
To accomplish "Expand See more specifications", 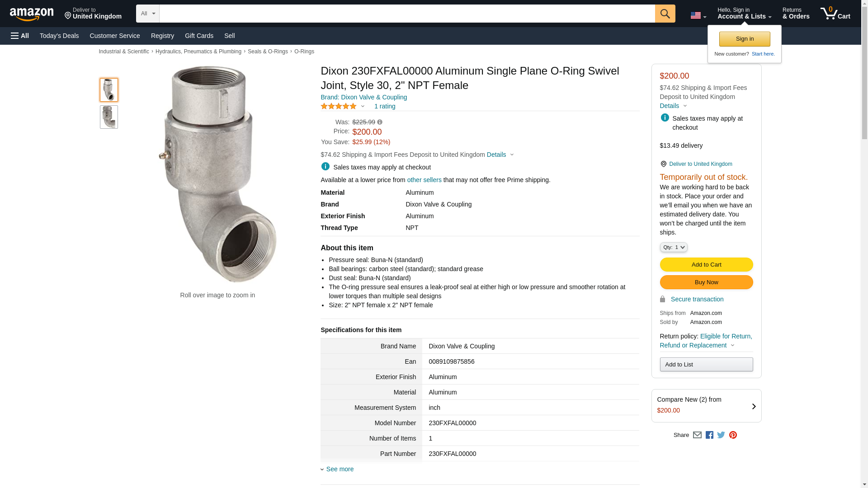I will click(x=340, y=469).
